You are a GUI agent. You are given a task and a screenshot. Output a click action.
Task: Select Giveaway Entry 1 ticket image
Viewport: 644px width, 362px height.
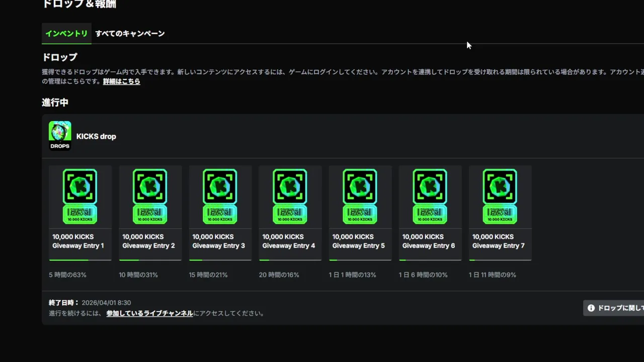tap(80, 197)
